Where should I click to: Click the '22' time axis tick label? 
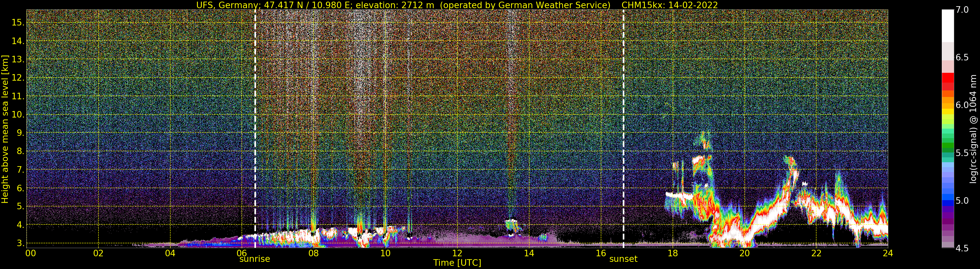pos(816,253)
